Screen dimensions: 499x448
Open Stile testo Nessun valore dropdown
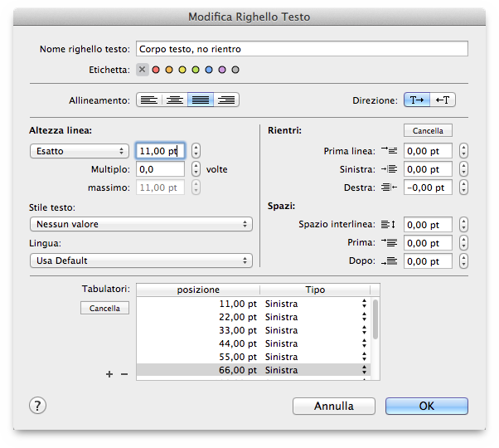[x=141, y=224]
